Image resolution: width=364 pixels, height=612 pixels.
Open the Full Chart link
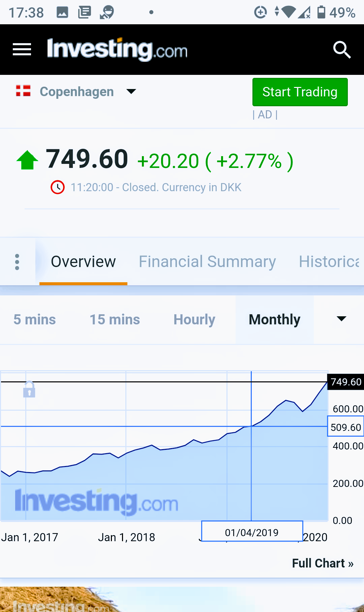click(322, 563)
